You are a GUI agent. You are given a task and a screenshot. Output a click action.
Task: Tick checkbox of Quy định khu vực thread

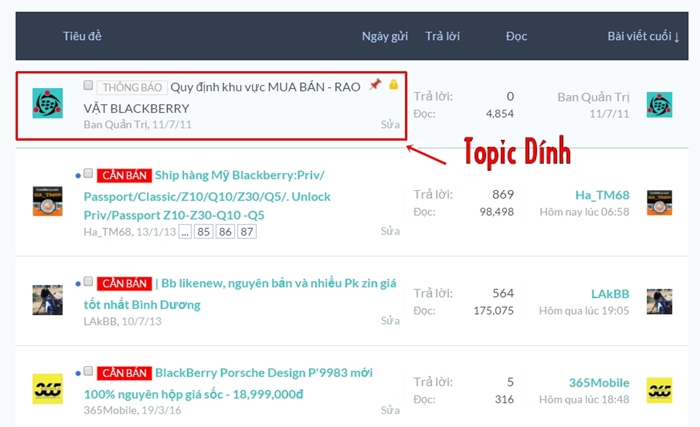point(88,85)
